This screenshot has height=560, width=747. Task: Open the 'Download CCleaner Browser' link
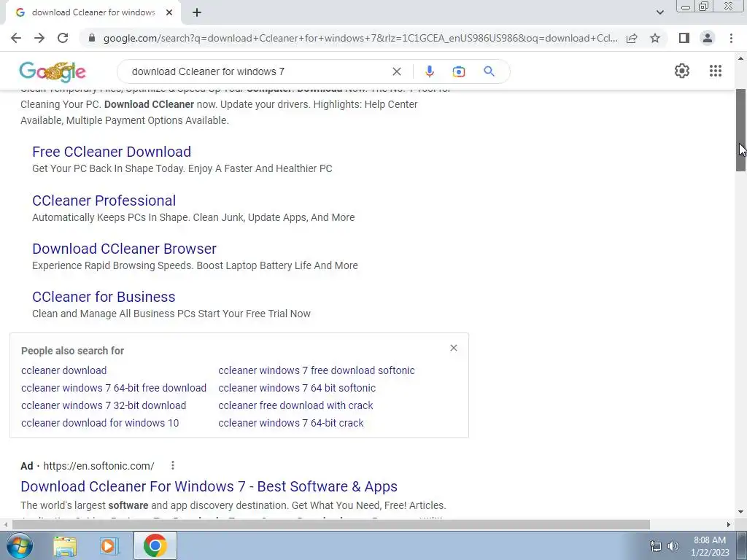pyautogui.click(x=124, y=249)
